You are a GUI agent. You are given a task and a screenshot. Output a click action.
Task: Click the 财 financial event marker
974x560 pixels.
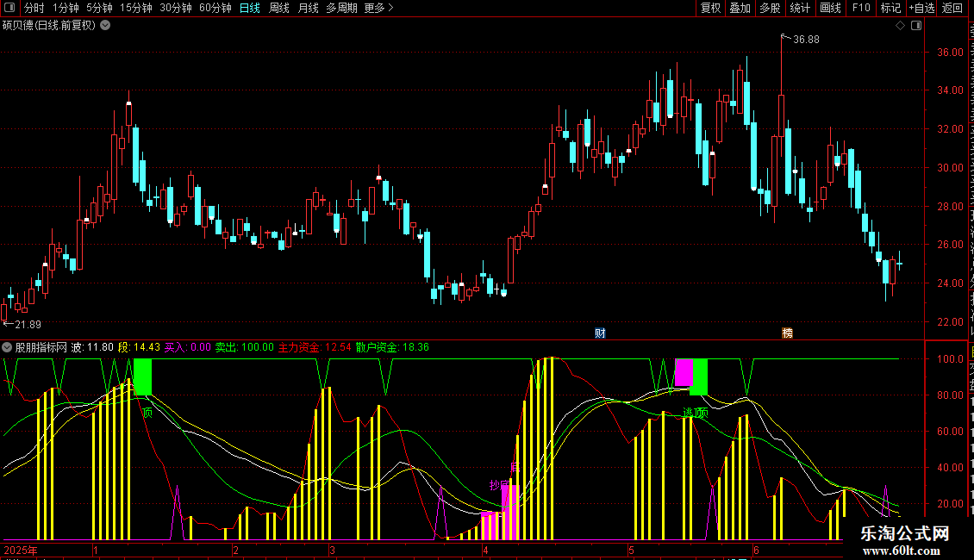click(600, 333)
